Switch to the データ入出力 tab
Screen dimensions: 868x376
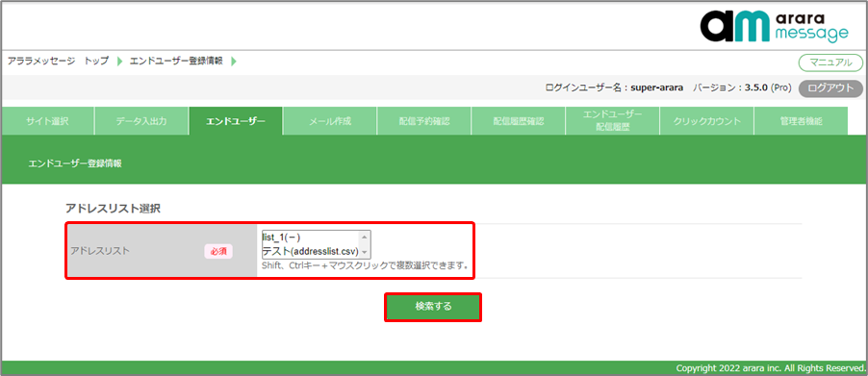click(x=141, y=121)
